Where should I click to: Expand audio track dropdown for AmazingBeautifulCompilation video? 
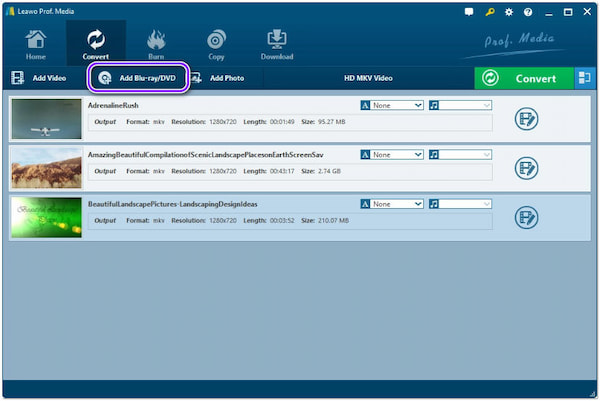[460, 155]
